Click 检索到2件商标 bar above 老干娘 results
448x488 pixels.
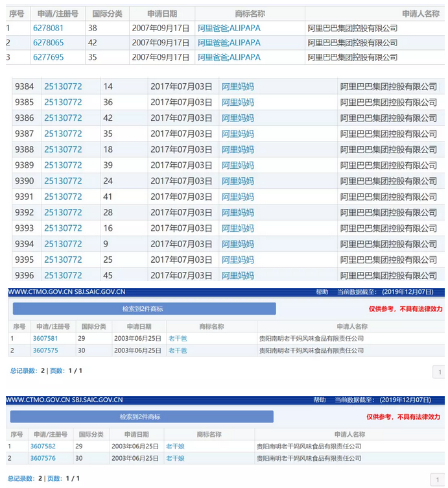point(142,417)
